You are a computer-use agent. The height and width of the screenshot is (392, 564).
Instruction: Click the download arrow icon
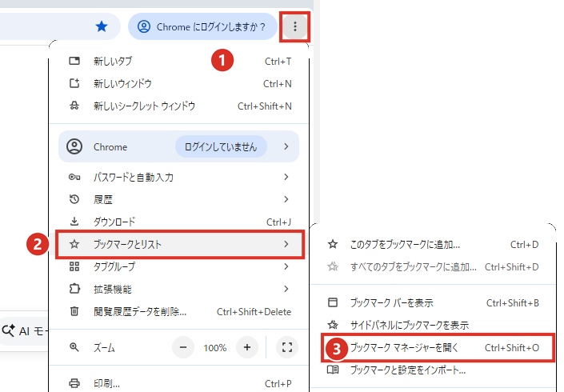[74, 221]
